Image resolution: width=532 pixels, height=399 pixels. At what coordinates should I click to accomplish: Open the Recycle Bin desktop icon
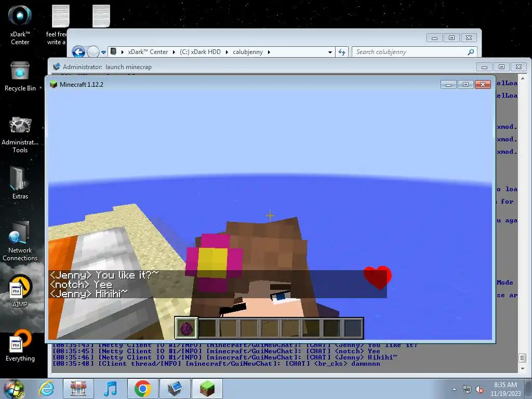click(20, 76)
